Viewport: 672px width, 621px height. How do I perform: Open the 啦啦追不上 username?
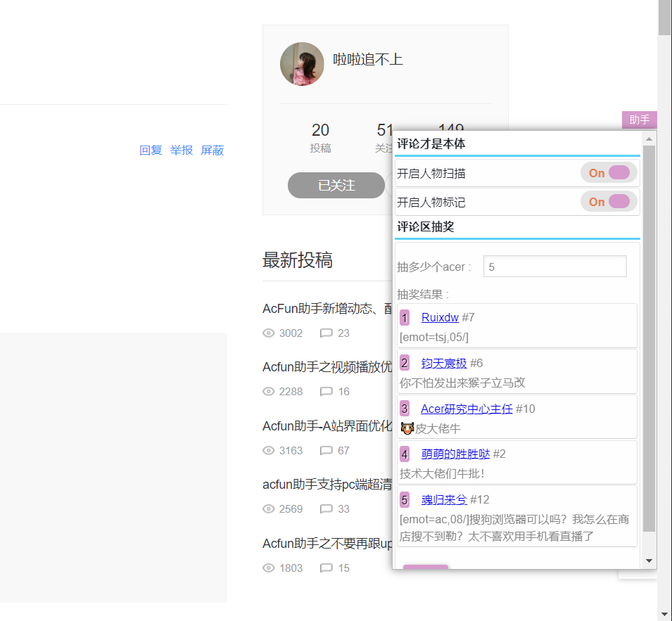pos(368,60)
